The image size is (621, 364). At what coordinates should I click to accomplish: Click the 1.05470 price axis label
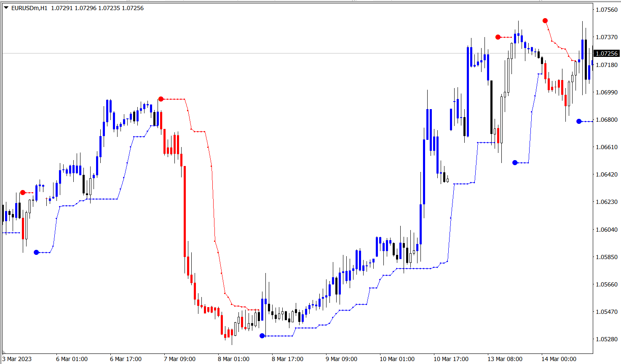tap(607, 312)
